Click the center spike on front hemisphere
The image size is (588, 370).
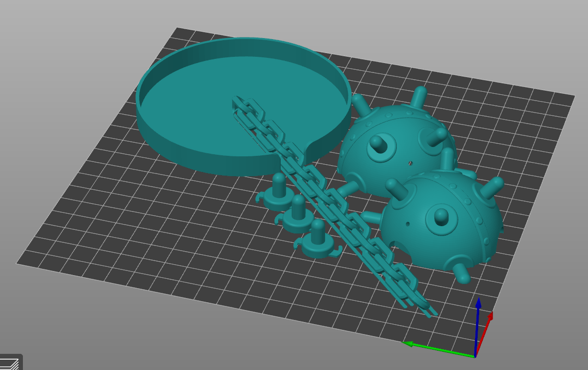pos(441,215)
